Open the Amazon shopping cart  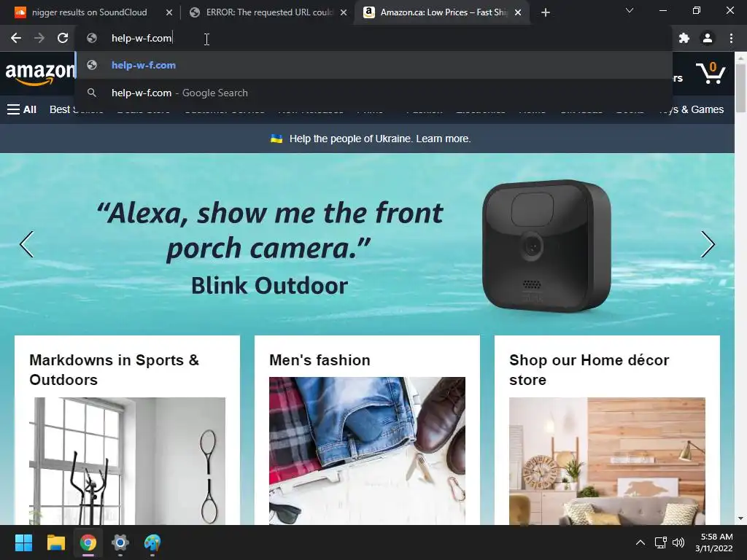(x=711, y=73)
